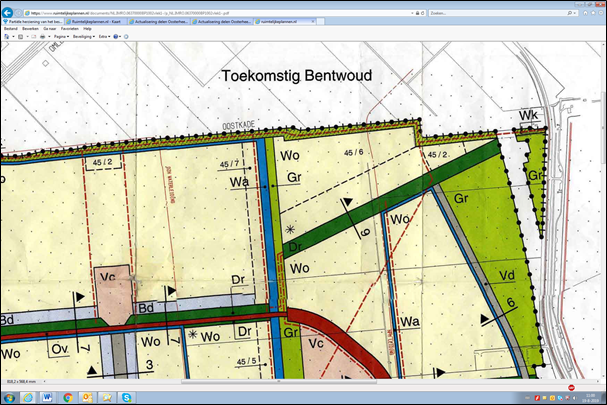607x405 pixels.
Task: Switch to the Partiële herziening tab
Action: tap(31, 21)
